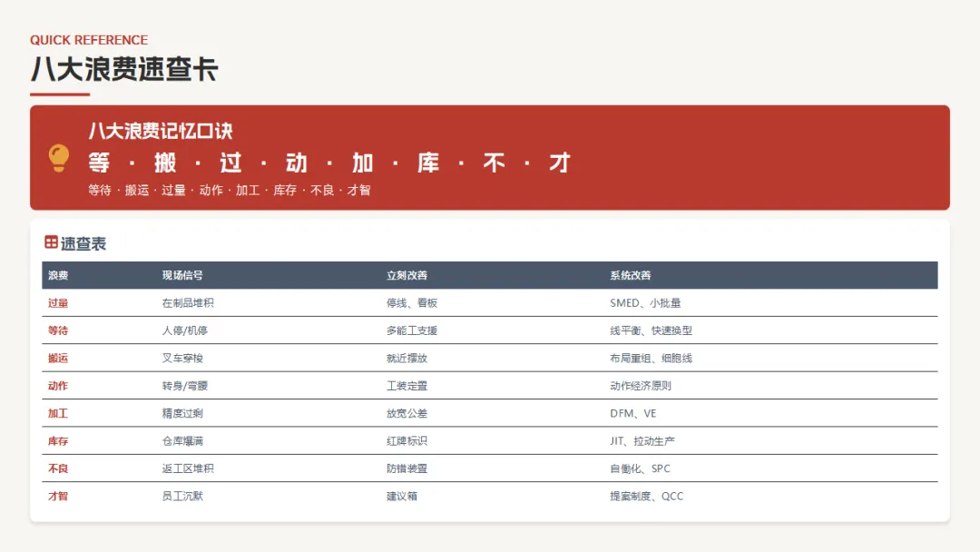Click the cell DFM、VE
The width and height of the screenshot is (980, 552).
tap(633, 413)
